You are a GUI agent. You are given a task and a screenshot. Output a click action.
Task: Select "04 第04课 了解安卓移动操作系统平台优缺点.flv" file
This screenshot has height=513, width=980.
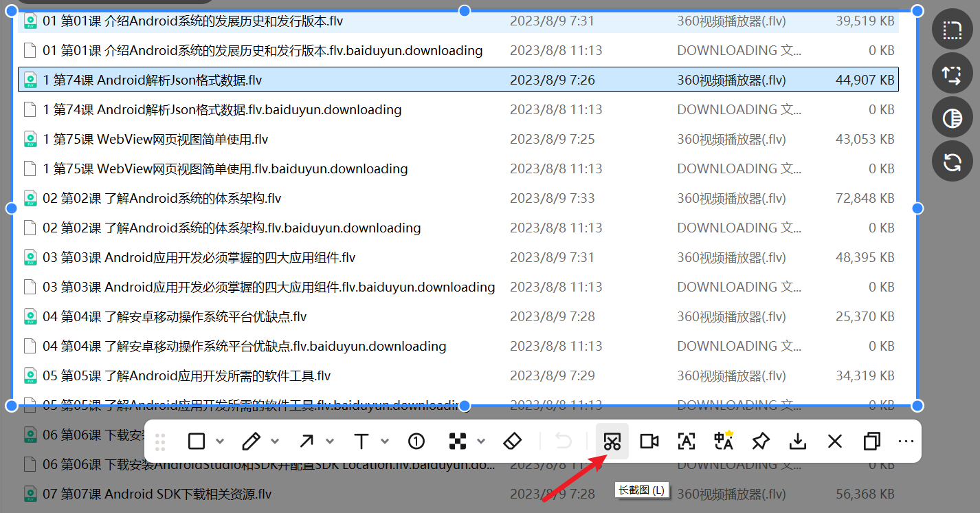pos(175,316)
